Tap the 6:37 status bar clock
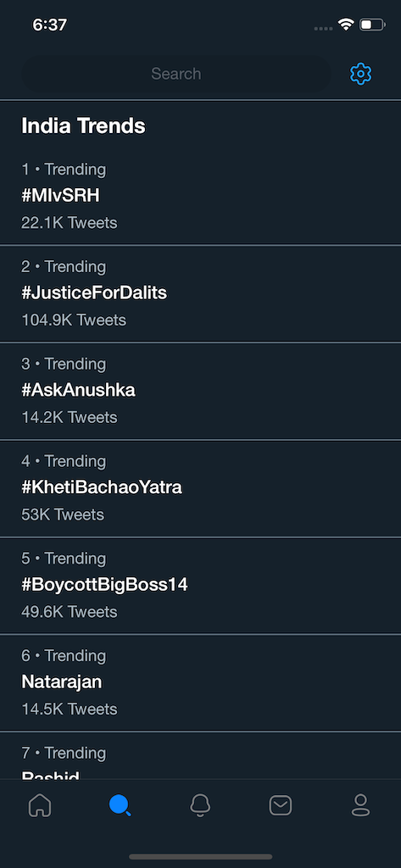 pyautogui.click(x=50, y=25)
